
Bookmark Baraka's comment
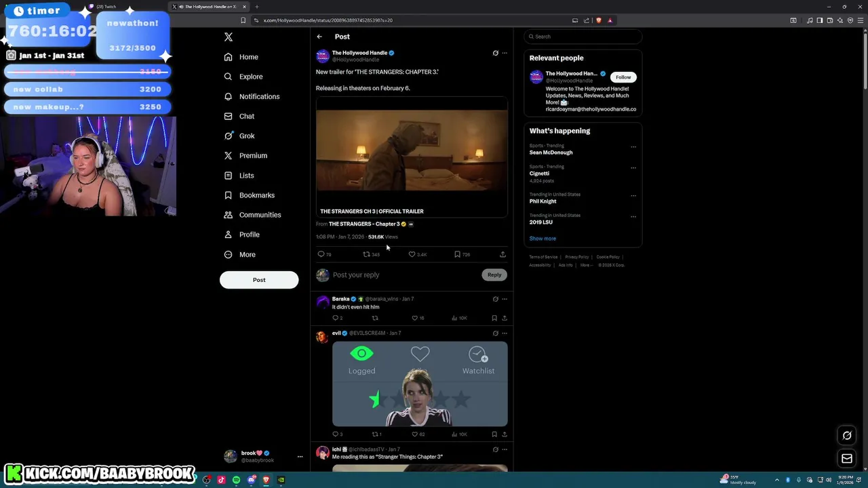point(494,318)
